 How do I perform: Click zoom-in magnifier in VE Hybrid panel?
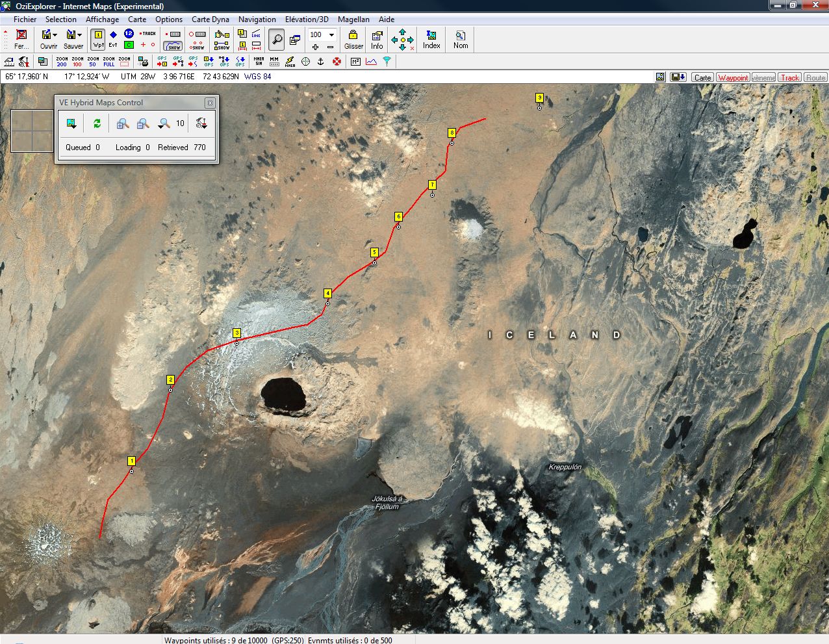(122, 123)
